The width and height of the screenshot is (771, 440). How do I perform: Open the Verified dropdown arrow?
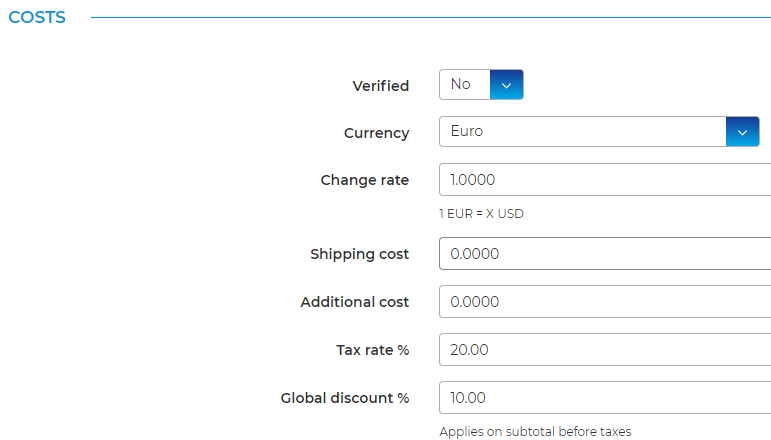pyautogui.click(x=506, y=85)
